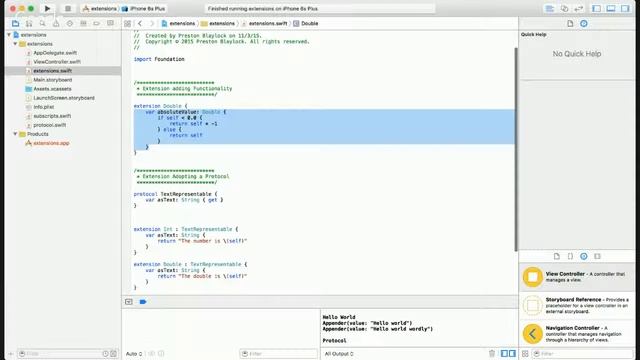Show related items menu in jump bar
The height and width of the screenshot is (360, 640).
[x=128, y=24]
